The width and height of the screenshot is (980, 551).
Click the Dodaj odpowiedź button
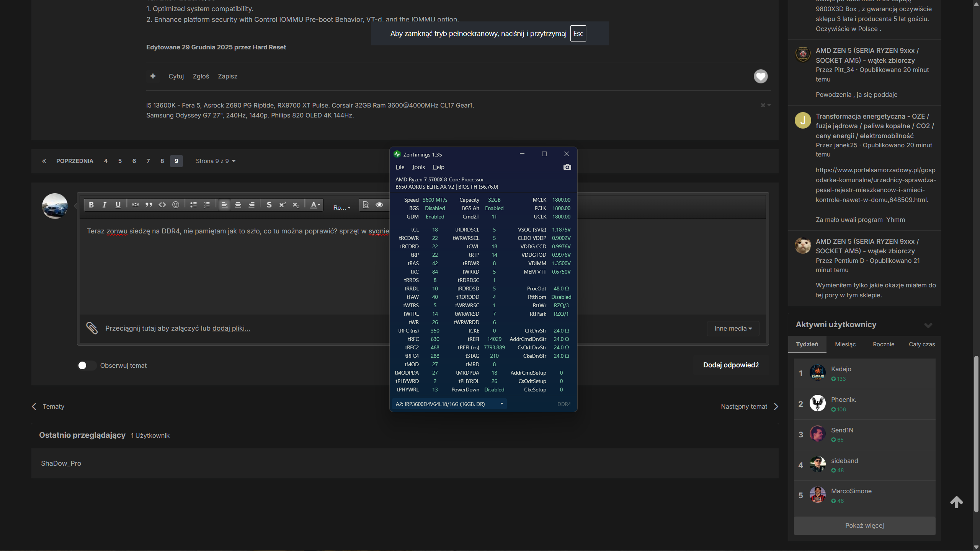click(730, 365)
